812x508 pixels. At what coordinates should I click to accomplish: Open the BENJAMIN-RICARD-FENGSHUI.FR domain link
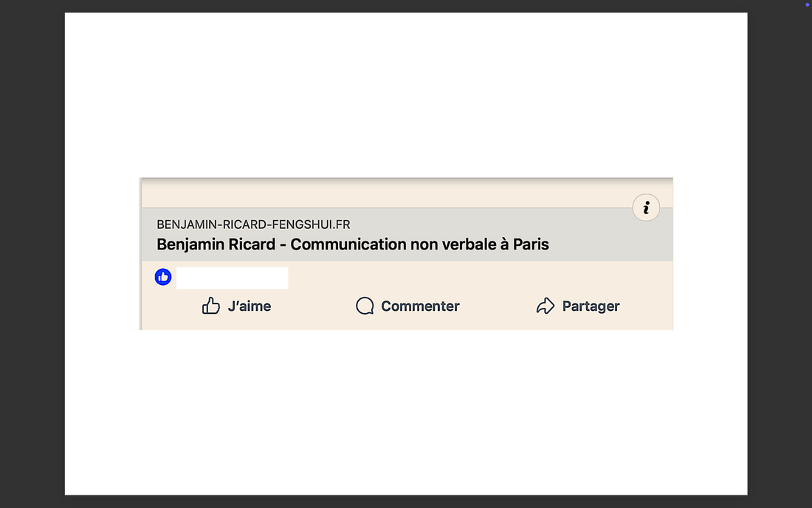coord(253,224)
